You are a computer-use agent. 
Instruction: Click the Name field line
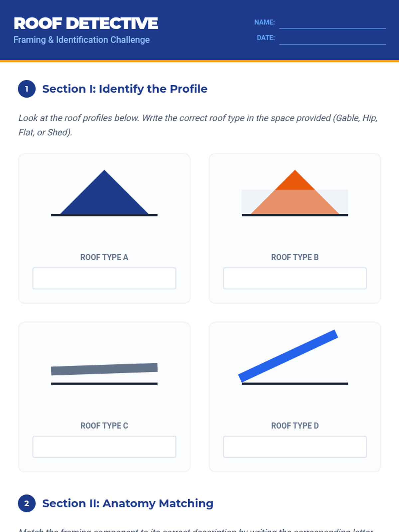click(332, 24)
